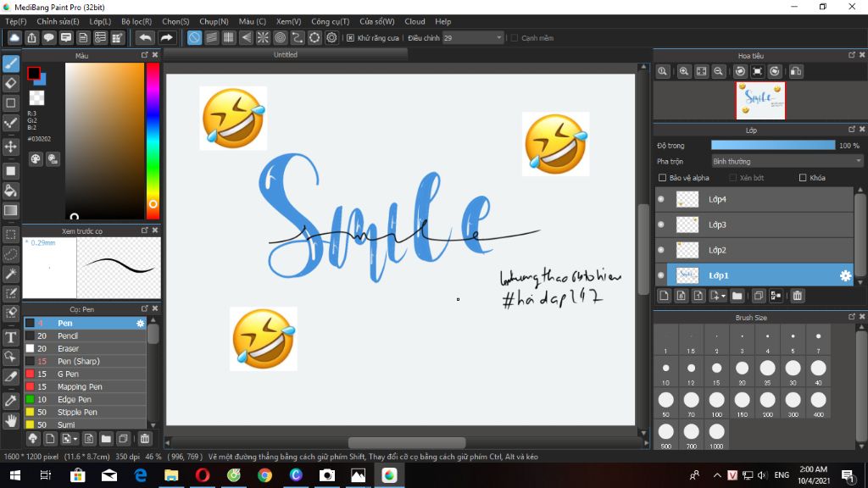Choose brush size 25
This screenshot has width=868, height=488.
768,371
